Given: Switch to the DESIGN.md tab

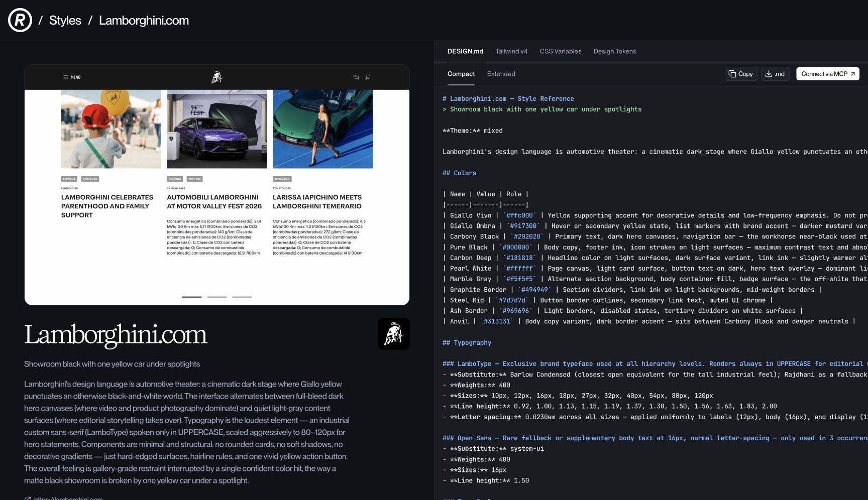Looking at the screenshot, I should click(465, 51).
